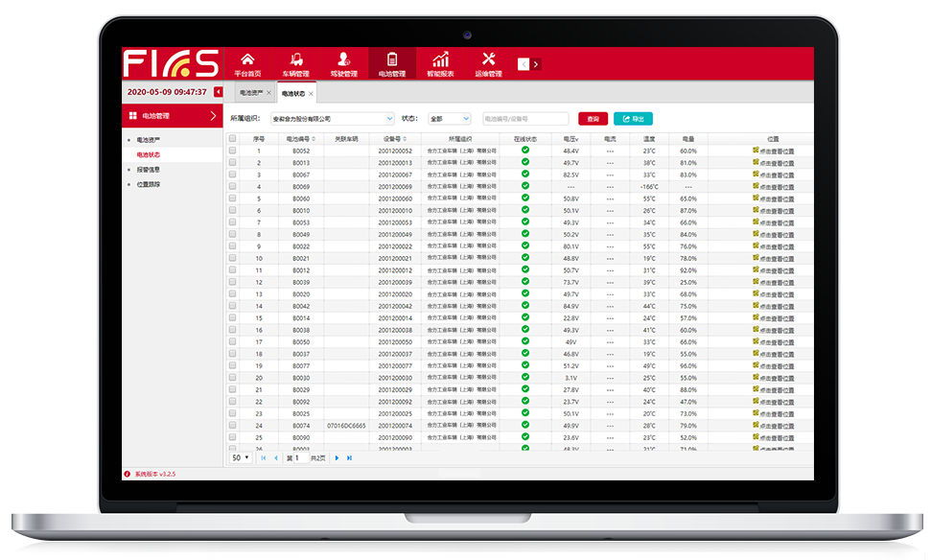
Task: Select 报警信息 in the sidebar
Action: [149, 169]
